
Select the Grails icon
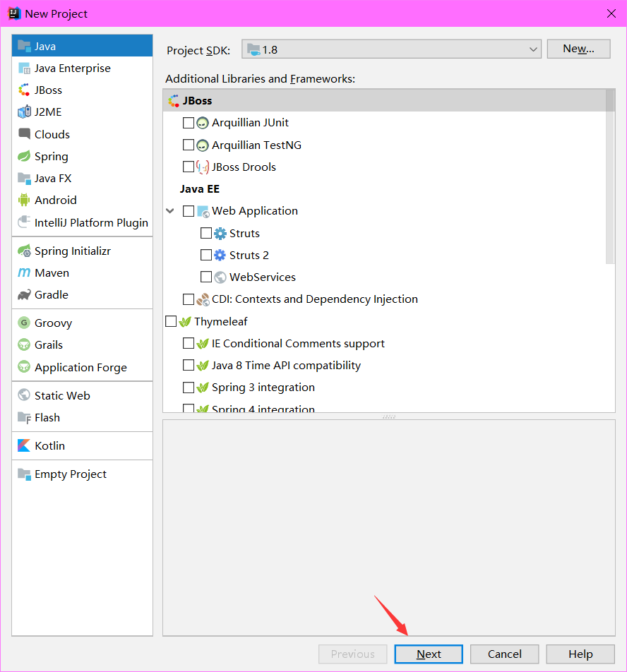pos(24,344)
